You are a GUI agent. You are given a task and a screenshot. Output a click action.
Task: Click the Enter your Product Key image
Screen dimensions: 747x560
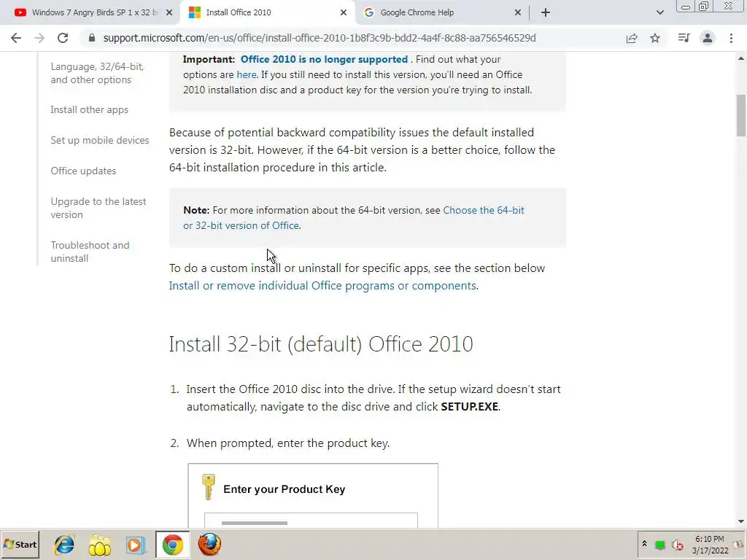pos(313,495)
